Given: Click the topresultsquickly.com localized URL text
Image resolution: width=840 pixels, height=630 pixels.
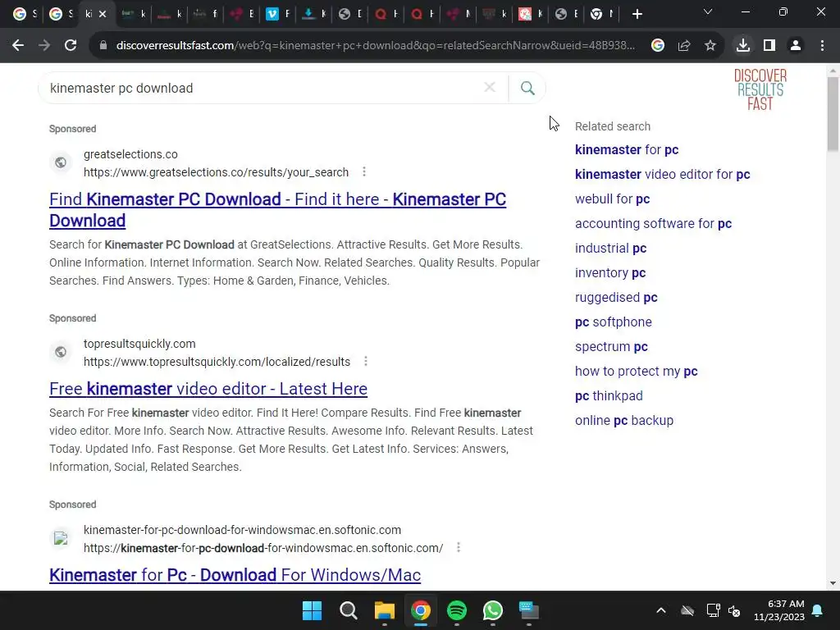Looking at the screenshot, I should tap(217, 362).
